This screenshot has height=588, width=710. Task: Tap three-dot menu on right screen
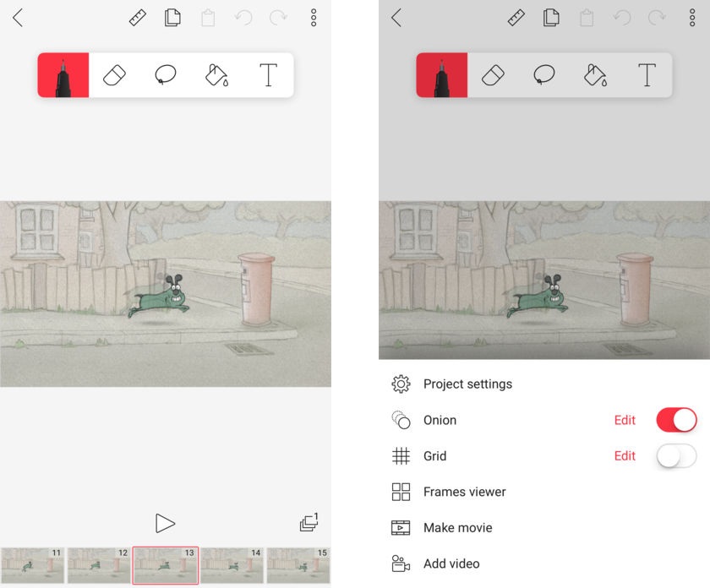point(692,18)
